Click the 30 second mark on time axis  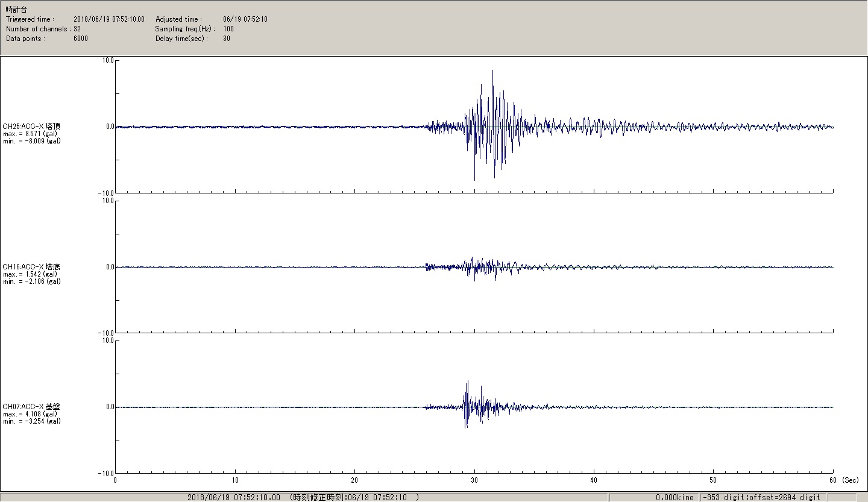[x=474, y=481]
